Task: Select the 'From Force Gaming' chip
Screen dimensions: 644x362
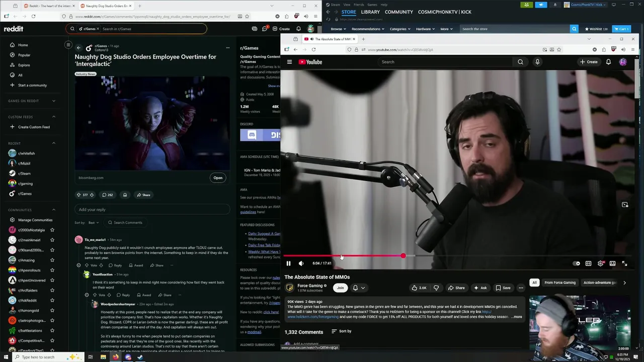Action: [560, 283]
